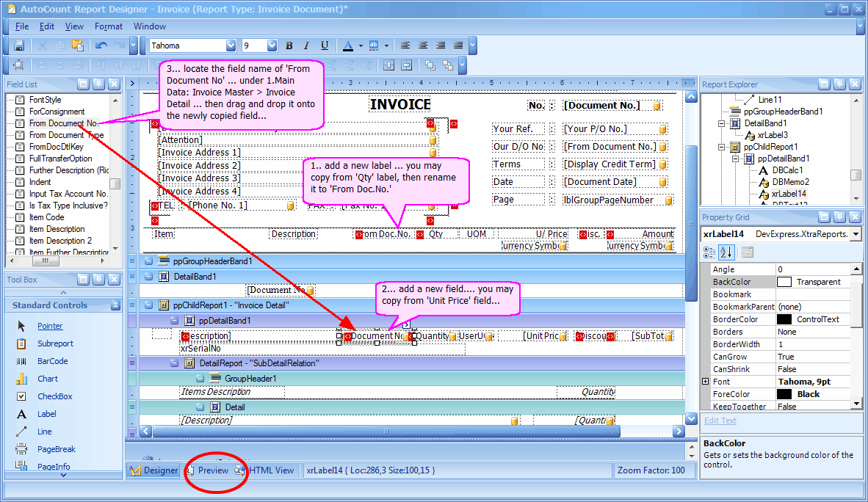Image resolution: width=868 pixels, height=502 pixels.
Task: Click the background color icon
Action: 374,46
